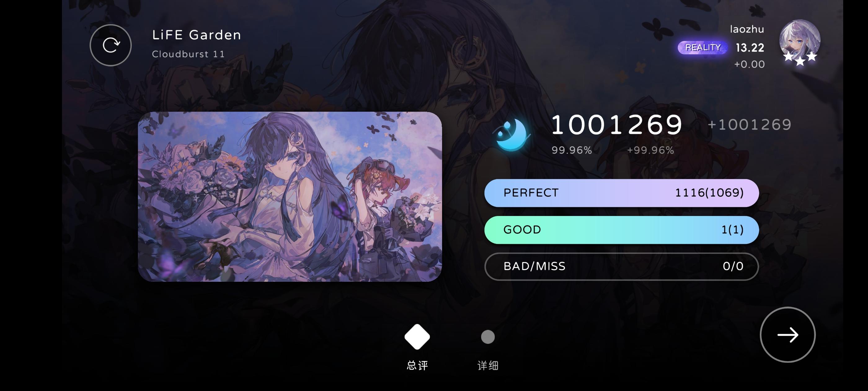Tap the PERFECT 1116(1069) bar

click(621, 193)
